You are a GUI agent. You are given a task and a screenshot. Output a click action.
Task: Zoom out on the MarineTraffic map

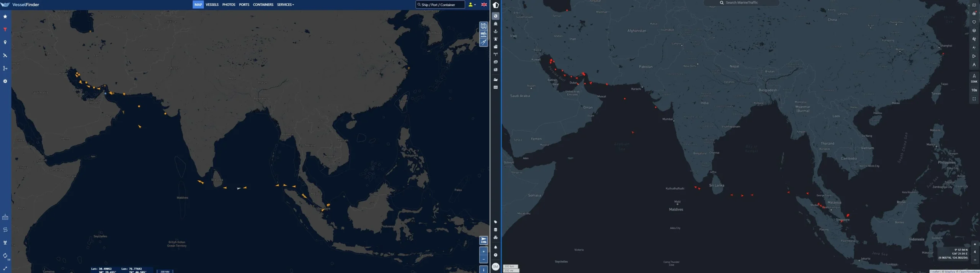point(975,260)
